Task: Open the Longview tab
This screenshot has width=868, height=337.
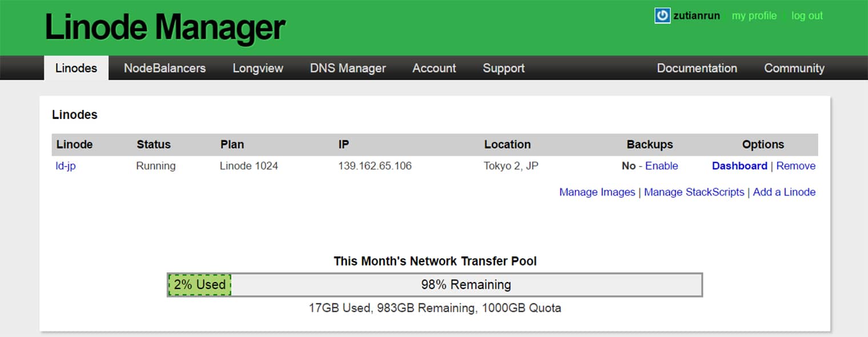Action: pos(258,68)
